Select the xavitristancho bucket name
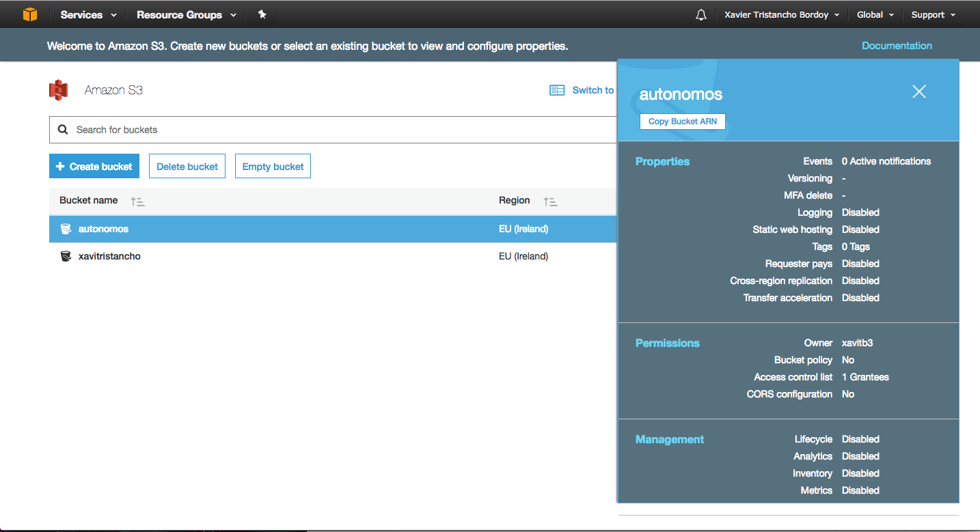 coord(109,256)
